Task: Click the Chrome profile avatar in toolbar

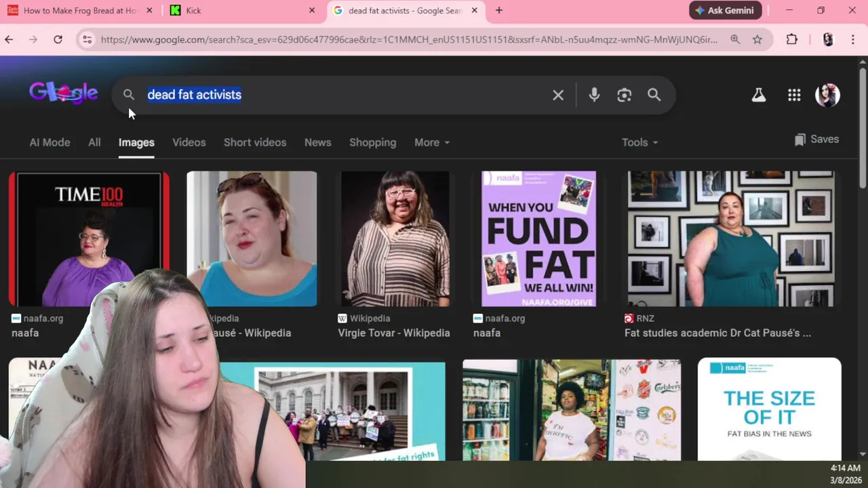Action: [828, 39]
